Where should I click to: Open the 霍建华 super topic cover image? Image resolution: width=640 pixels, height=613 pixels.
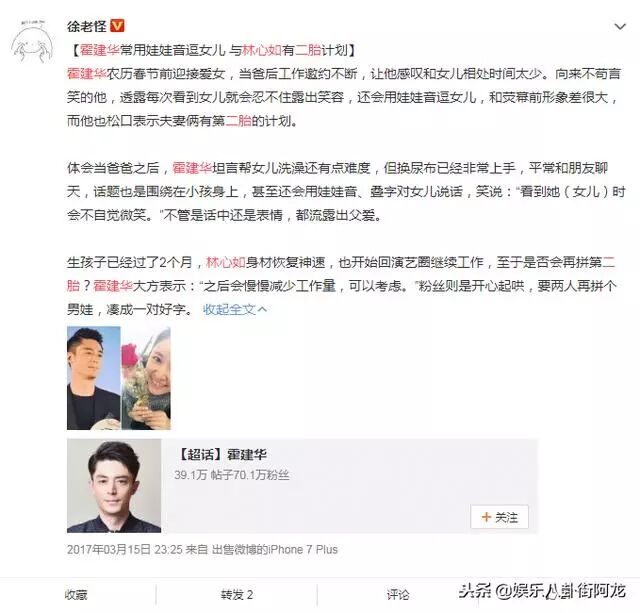point(114,486)
